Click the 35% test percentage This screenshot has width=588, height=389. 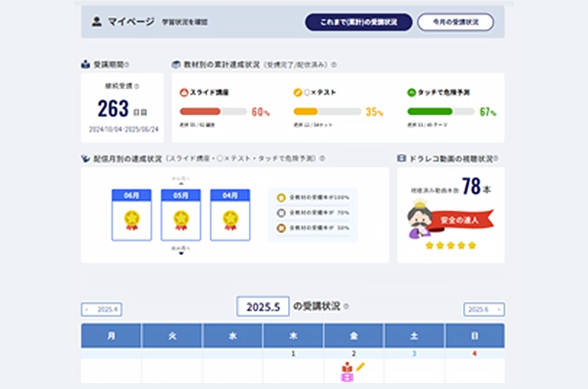coord(375,112)
